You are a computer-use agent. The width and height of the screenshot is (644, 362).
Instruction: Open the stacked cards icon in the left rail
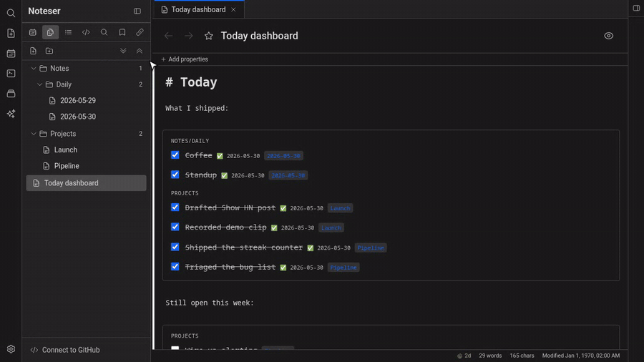pos(11,94)
